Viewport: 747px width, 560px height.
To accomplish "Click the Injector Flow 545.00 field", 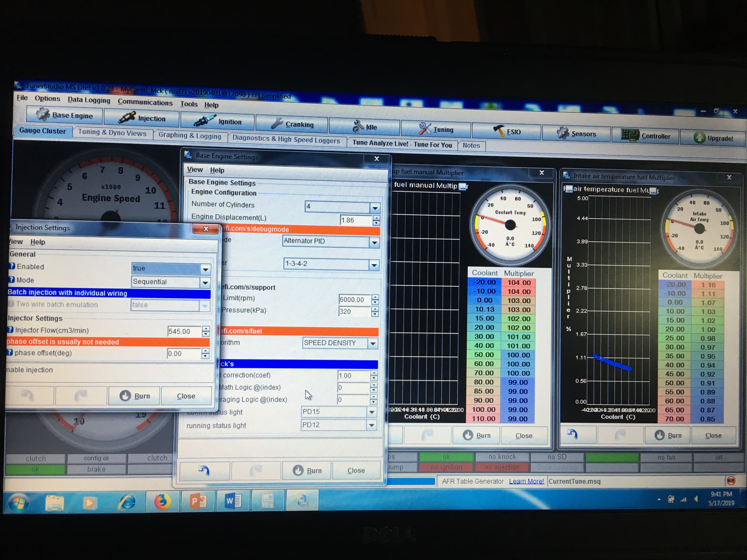I will (x=184, y=331).
